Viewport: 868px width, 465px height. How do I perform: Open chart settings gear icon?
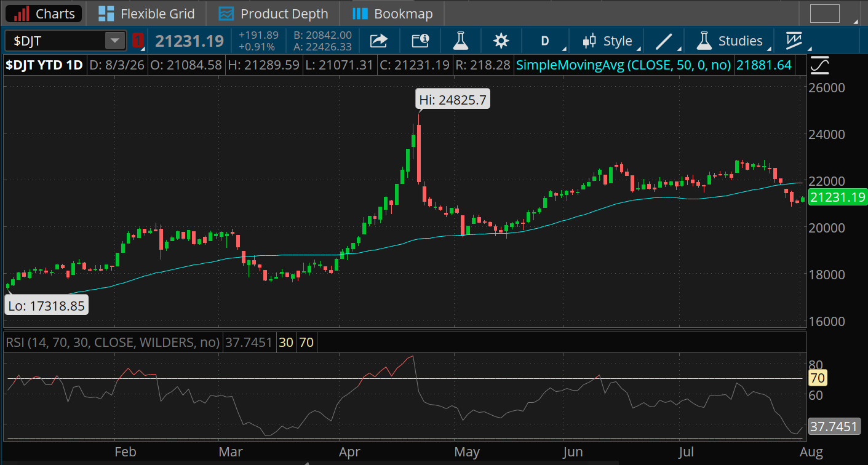tap(501, 41)
